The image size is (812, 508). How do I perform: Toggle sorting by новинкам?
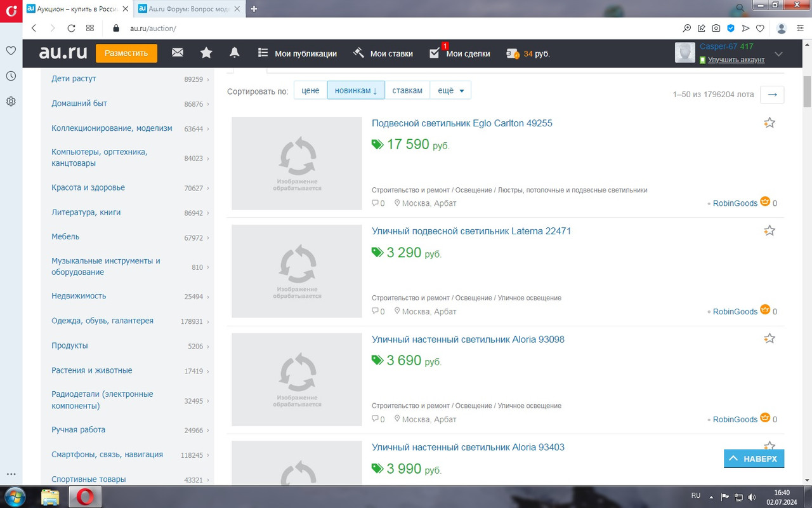356,90
